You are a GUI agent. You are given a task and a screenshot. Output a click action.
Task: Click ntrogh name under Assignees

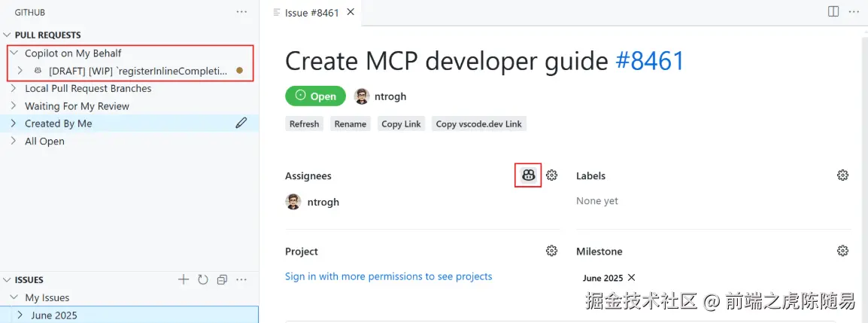point(323,203)
